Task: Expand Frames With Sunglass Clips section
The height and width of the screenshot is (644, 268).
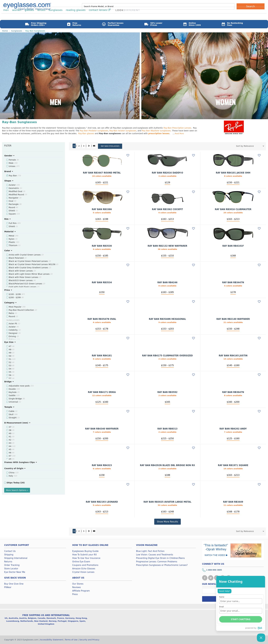Action: click(21, 462)
